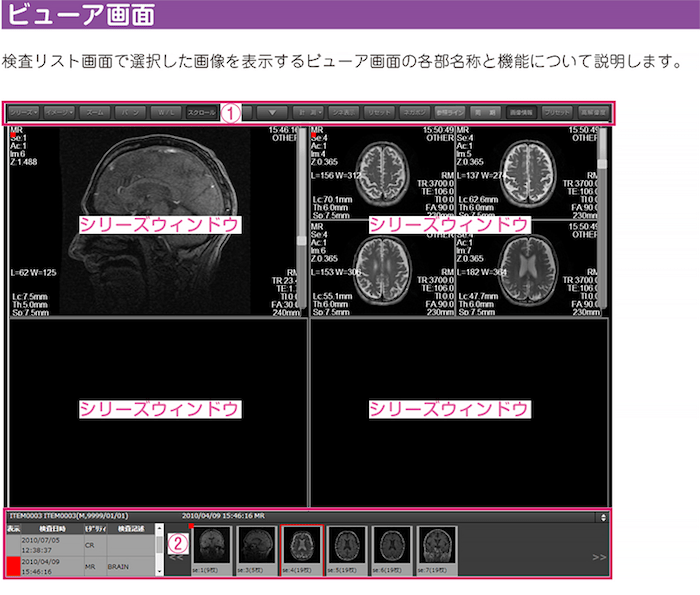Click the scrollbar of the axial series window
Image resolution: width=700 pixels, height=595 pixels.
point(603,219)
